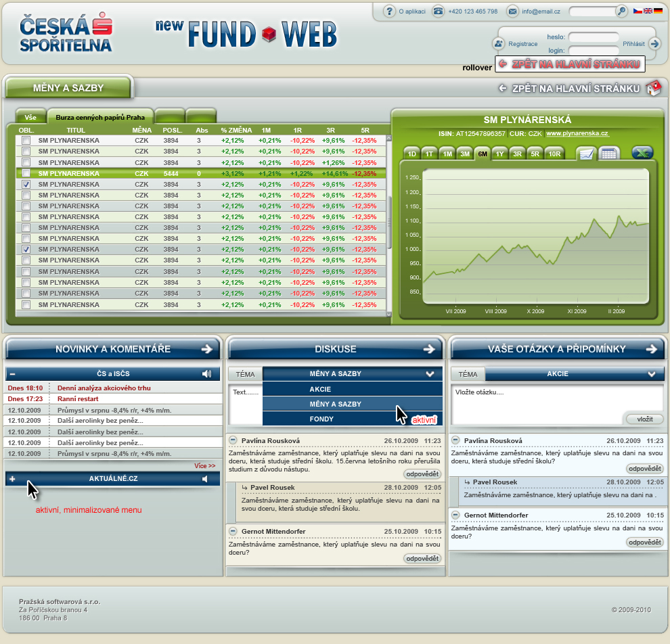Click odpovědět under Gernot's Diskuse post
Screen dimensions: 670x644
tap(422, 559)
